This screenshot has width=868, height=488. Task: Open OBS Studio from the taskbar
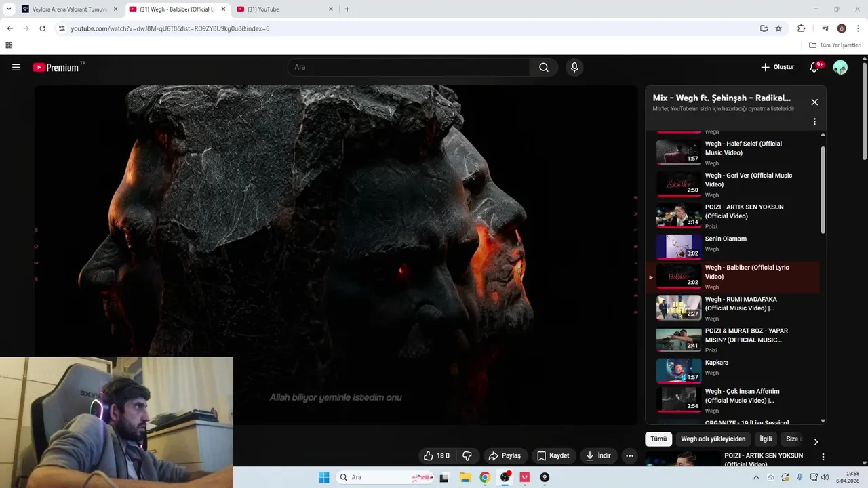(x=505, y=477)
